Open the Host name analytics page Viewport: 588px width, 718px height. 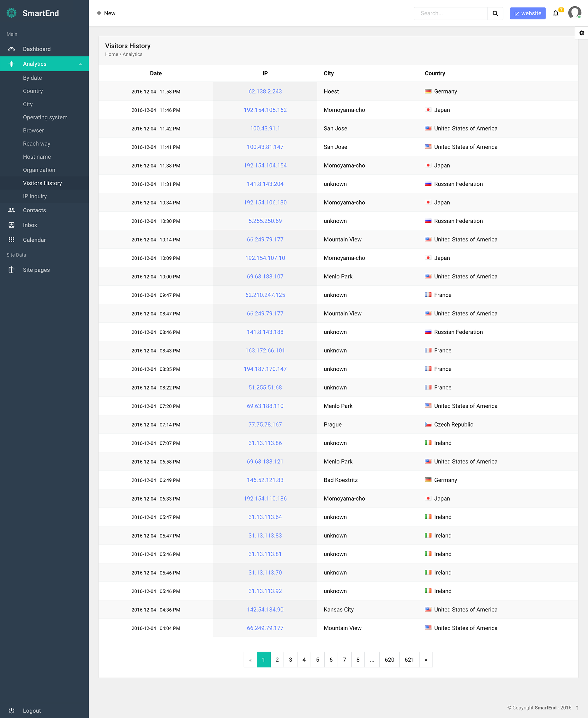pyautogui.click(x=37, y=157)
